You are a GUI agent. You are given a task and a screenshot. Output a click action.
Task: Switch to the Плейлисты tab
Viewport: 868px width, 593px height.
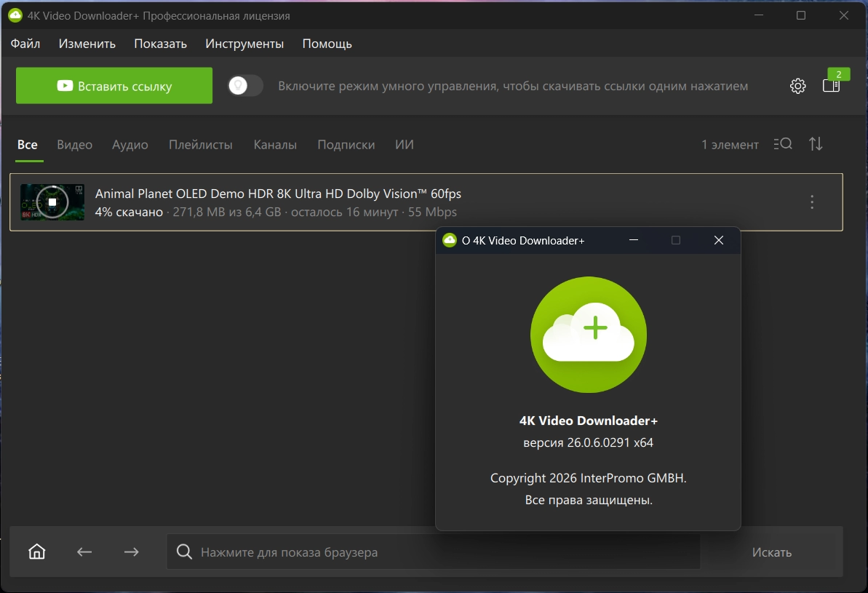tap(200, 145)
